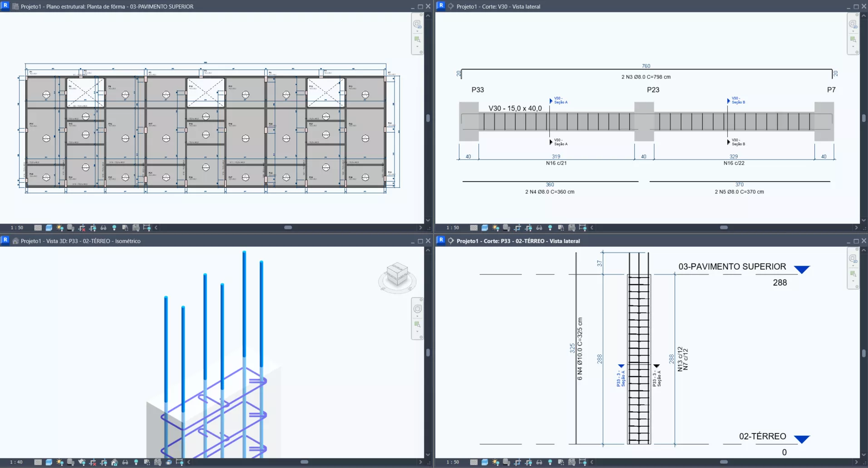Open the 1 : 50 scale dropdown in plan view
This screenshot has height=468, width=868.
point(17,228)
